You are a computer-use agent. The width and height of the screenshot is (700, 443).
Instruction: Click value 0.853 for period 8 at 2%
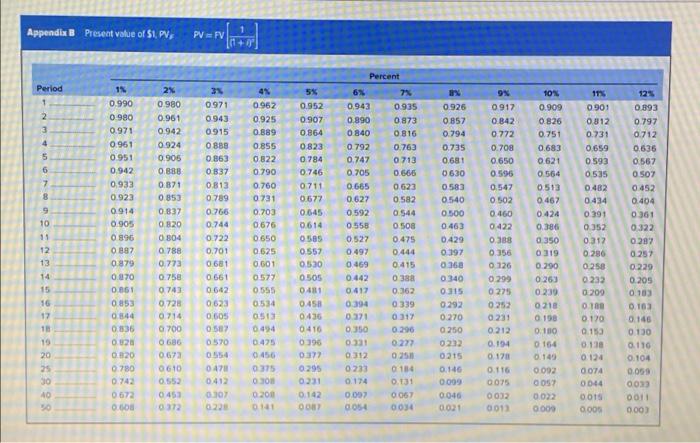(170, 197)
